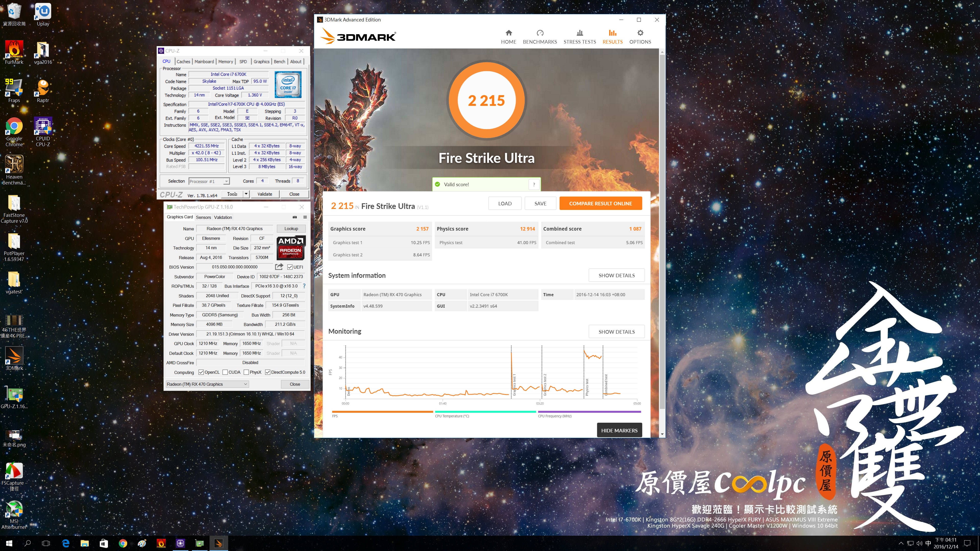Click the GPU-Z screenshot camera icon
This screenshot has width=980, height=551.
(295, 217)
